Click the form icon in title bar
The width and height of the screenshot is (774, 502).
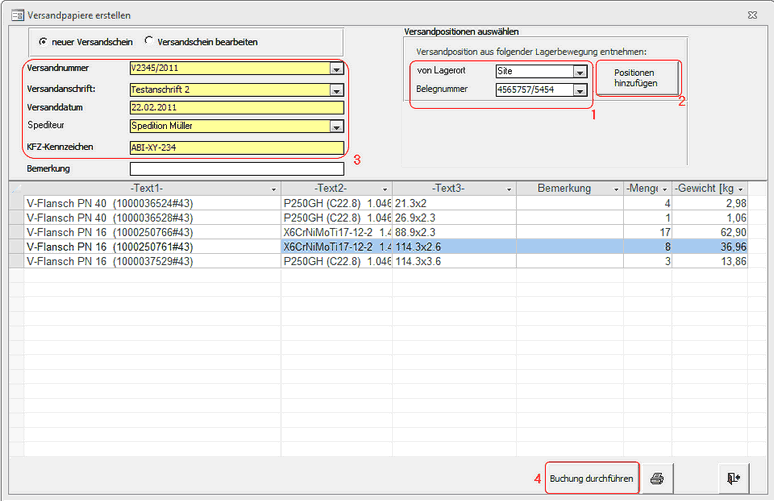15,15
